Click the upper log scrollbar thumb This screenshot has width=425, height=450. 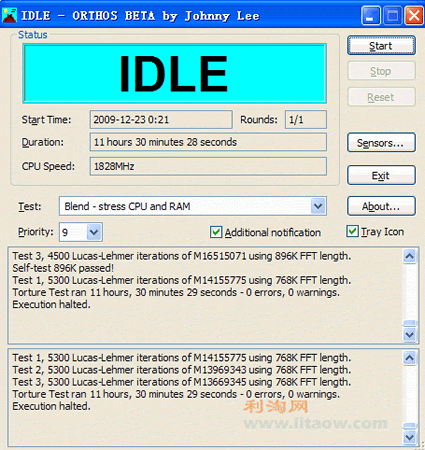coord(409,323)
